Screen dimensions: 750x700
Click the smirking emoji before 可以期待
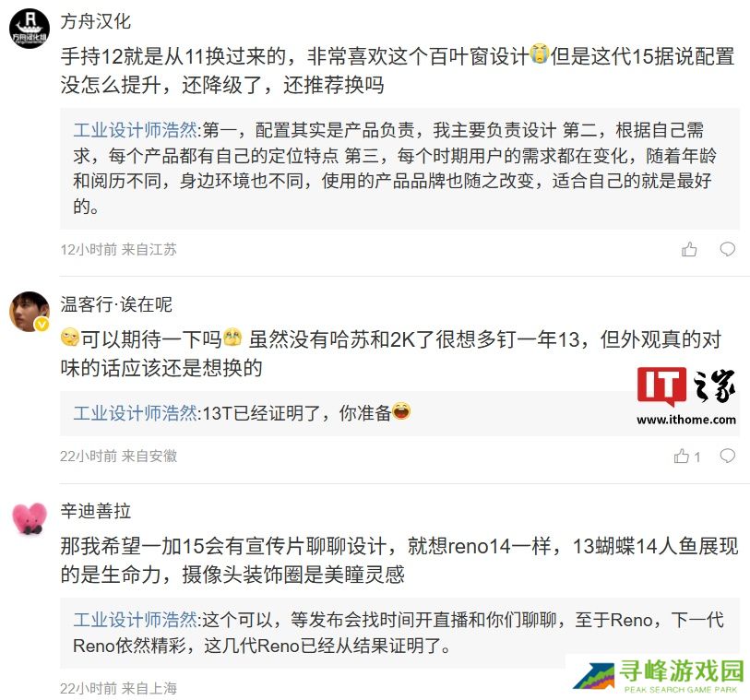click(70, 338)
